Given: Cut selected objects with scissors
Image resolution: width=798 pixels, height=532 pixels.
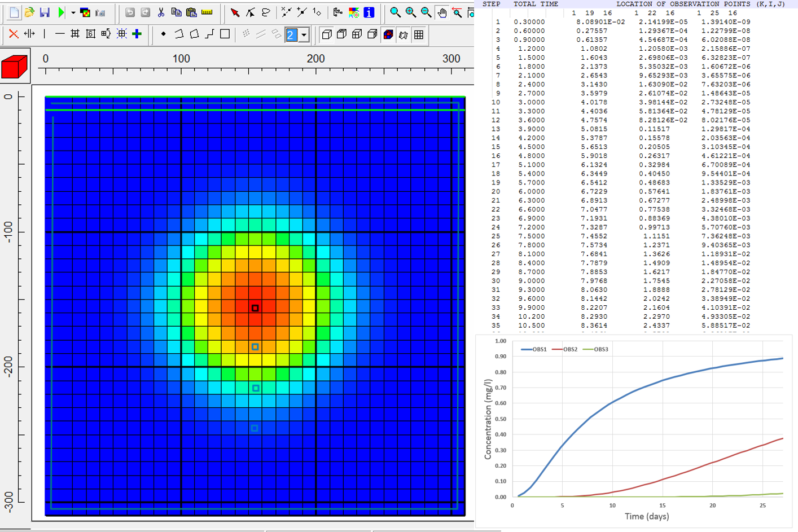Looking at the screenshot, I should coord(161,12).
